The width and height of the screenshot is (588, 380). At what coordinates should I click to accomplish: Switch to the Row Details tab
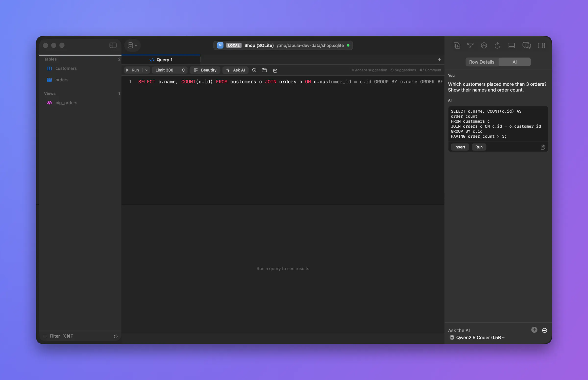click(482, 62)
